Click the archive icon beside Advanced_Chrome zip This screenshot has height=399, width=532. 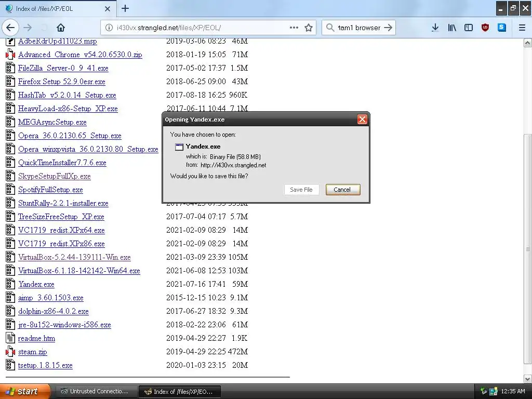coord(10,54)
